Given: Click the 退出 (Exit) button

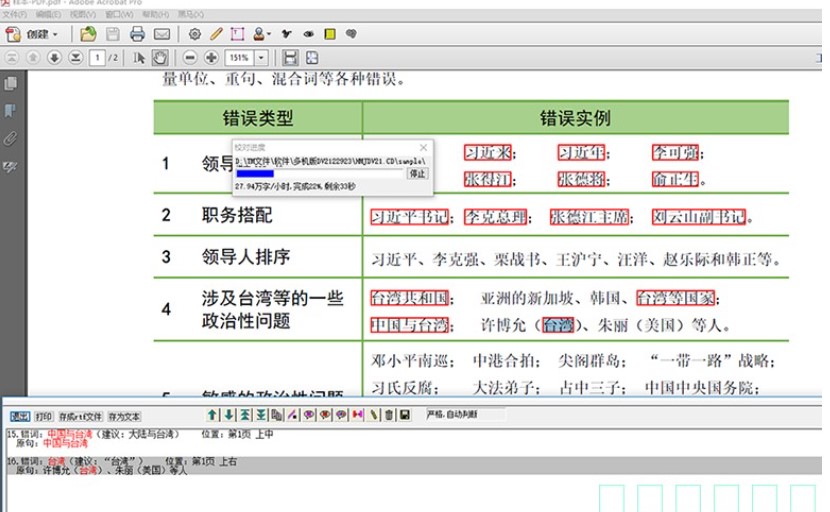Looking at the screenshot, I should point(20,416).
